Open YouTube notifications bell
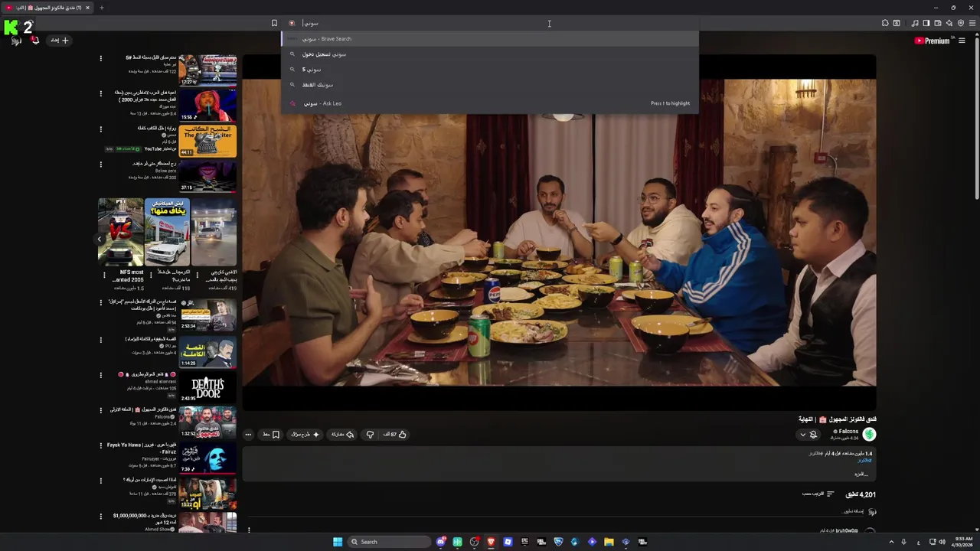Image resolution: width=980 pixels, height=551 pixels. click(35, 40)
